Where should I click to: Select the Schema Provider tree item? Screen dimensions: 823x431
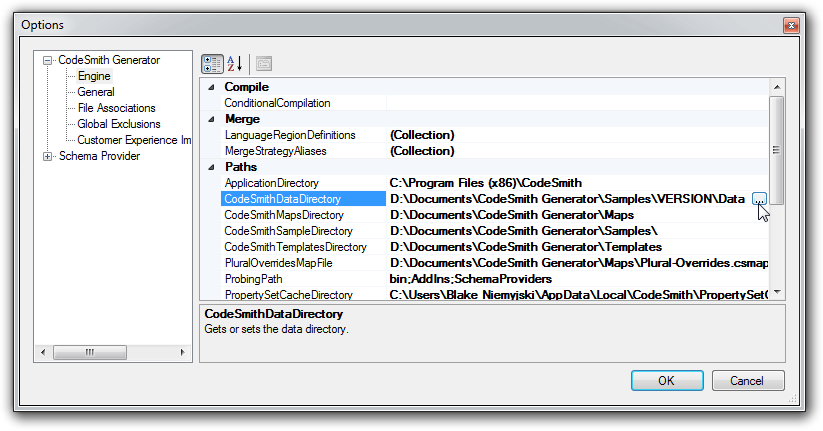tap(99, 156)
